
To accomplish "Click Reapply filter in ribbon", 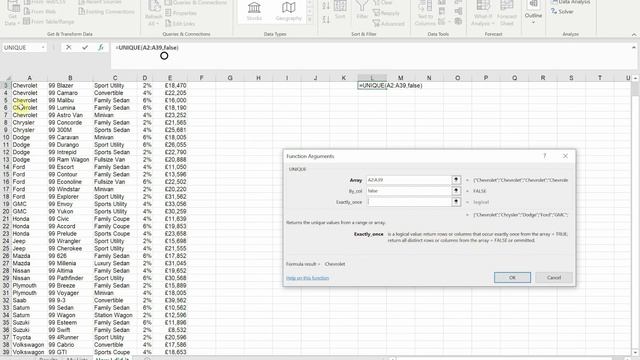I will point(386,13).
